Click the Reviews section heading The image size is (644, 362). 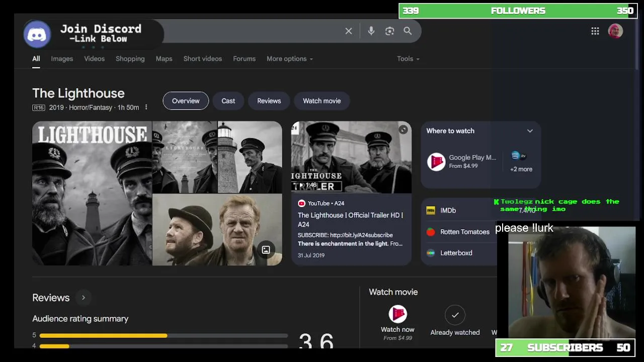click(x=51, y=298)
